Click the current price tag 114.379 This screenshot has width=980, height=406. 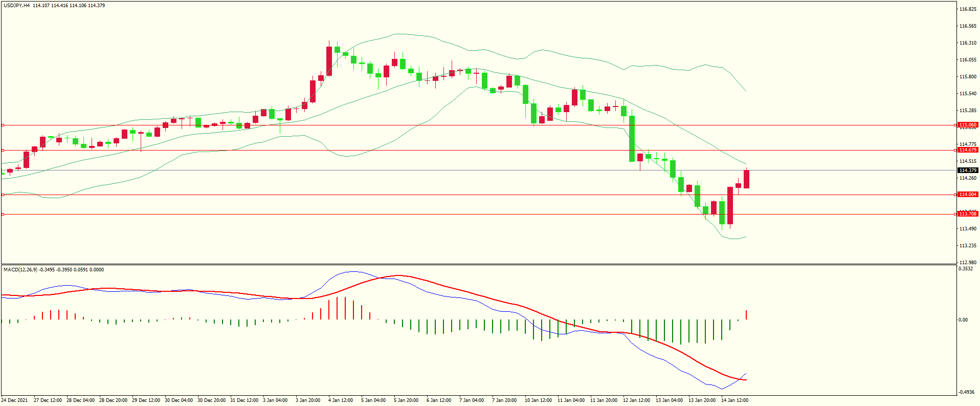[x=967, y=170]
